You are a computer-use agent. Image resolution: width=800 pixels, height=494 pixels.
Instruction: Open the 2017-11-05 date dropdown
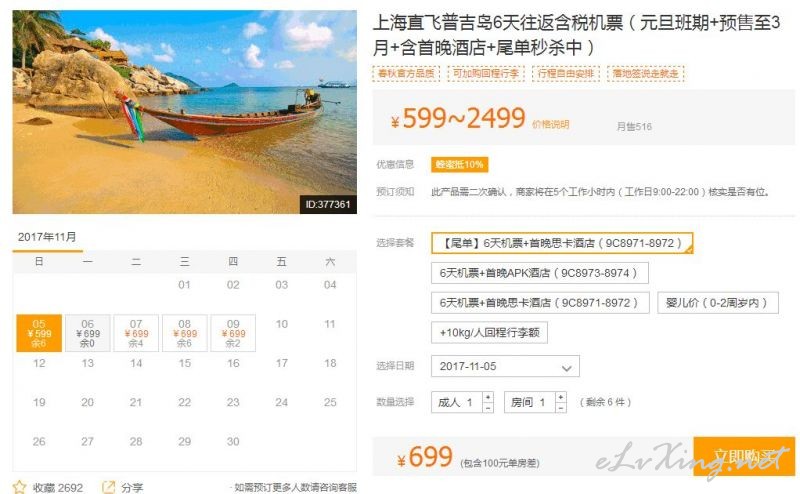coord(505,366)
